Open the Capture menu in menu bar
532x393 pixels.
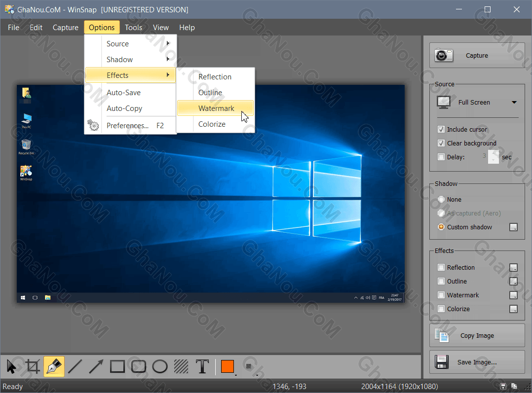66,28
